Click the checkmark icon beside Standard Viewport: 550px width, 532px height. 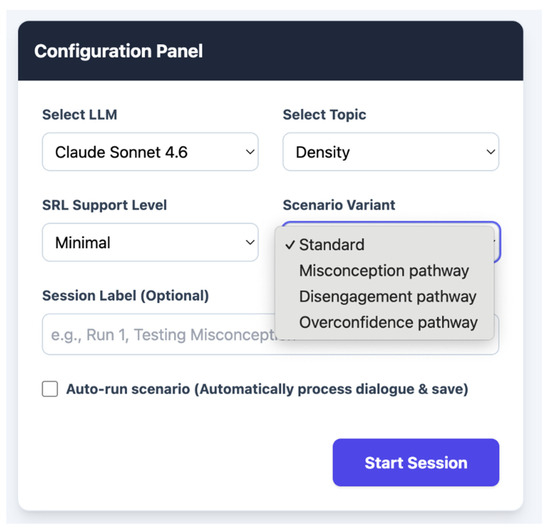pos(290,244)
